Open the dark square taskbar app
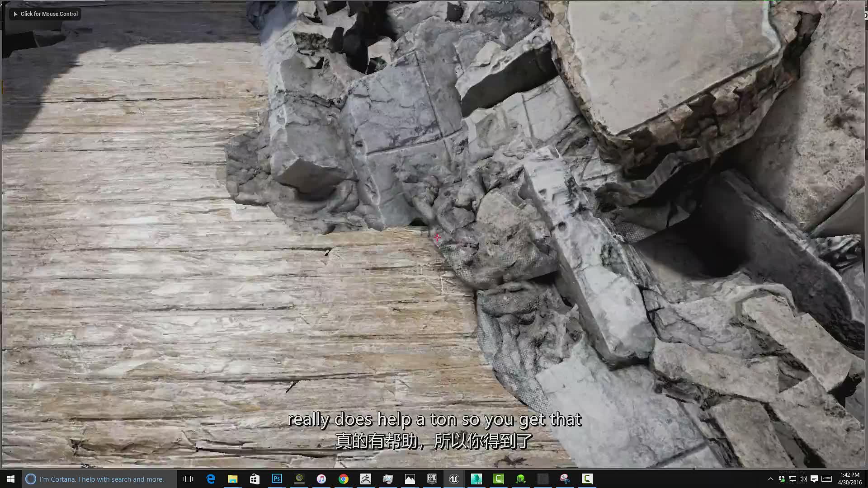This screenshot has height=488, width=868. point(543,479)
